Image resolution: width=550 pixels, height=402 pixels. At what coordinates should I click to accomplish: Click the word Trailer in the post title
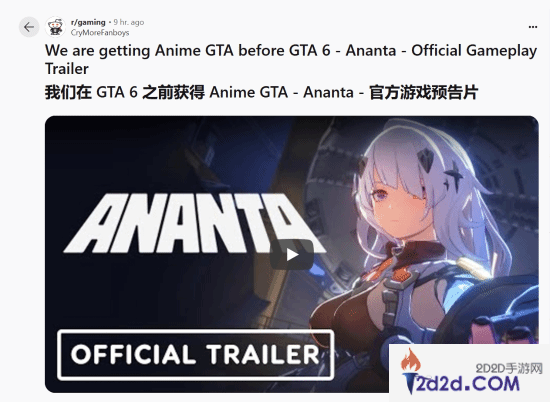click(x=67, y=68)
